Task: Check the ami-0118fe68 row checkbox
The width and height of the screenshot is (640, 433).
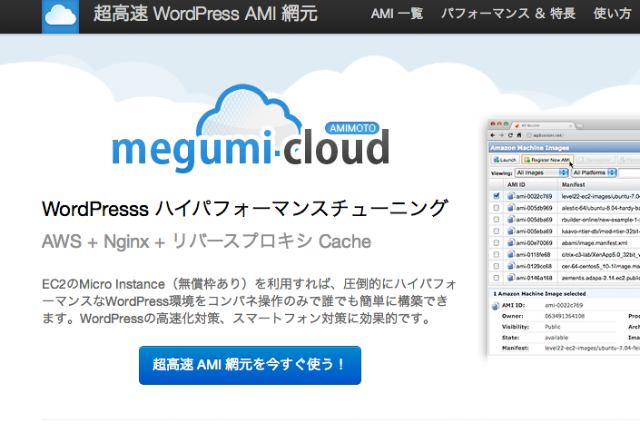Action: coord(496,254)
